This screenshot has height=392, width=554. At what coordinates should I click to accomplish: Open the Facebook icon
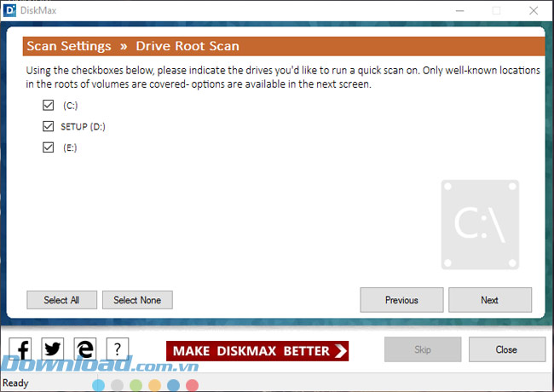click(20, 349)
